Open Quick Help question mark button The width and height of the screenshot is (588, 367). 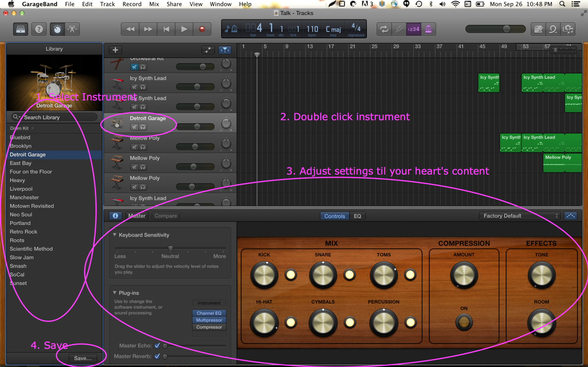point(39,29)
